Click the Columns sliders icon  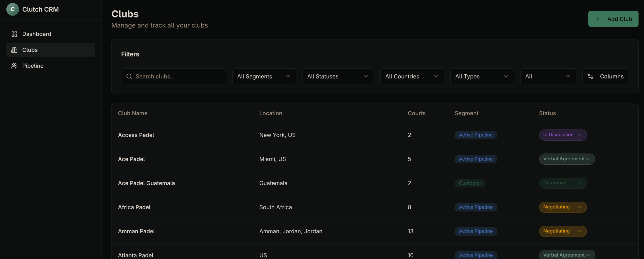click(590, 76)
